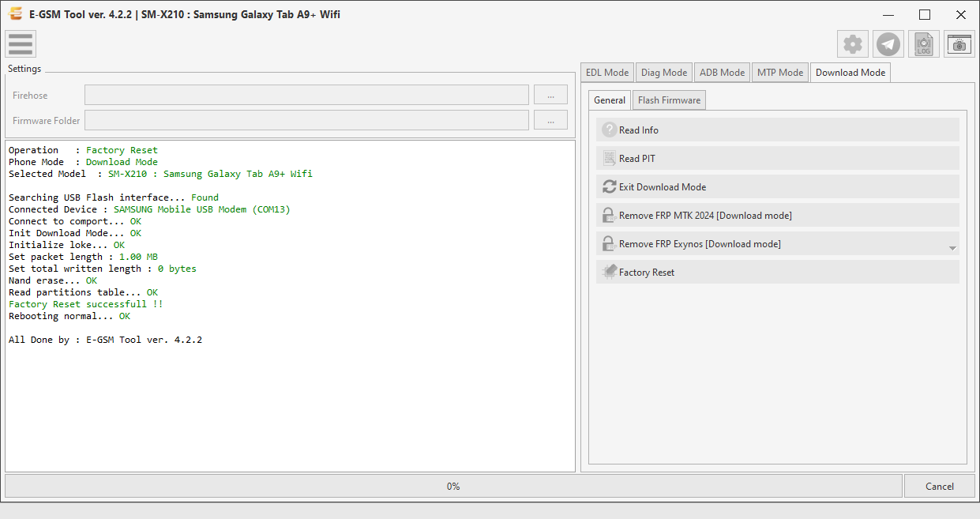Open the Flash Firmware sub-tab

pyautogui.click(x=669, y=100)
